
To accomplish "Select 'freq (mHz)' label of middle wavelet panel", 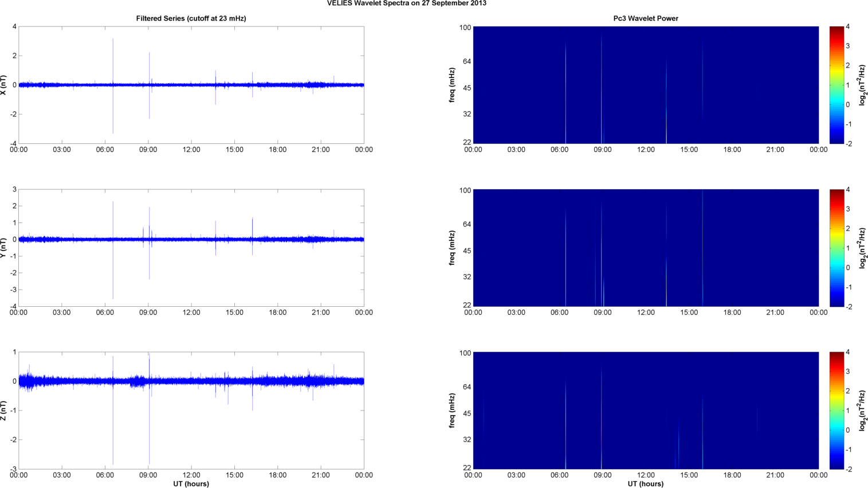I will (x=452, y=248).
